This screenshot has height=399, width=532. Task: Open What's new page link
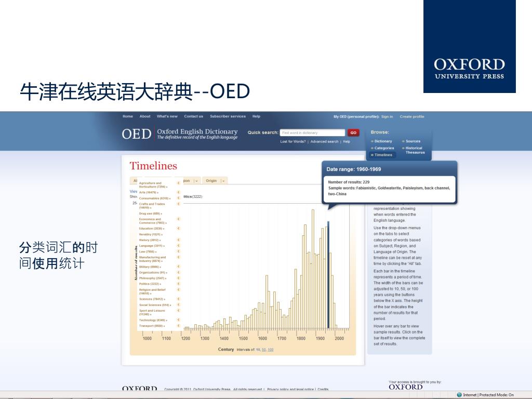coord(167,116)
